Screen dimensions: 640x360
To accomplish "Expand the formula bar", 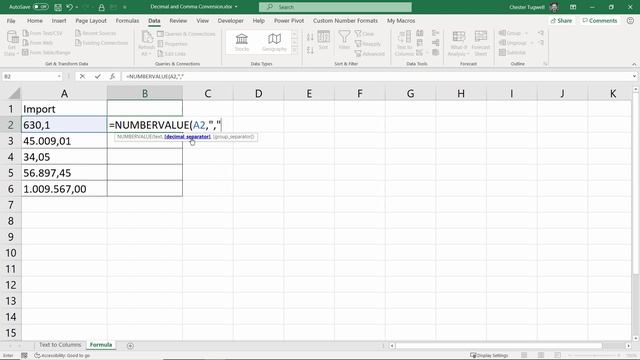I will pyautogui.click(x=634, y=76).
